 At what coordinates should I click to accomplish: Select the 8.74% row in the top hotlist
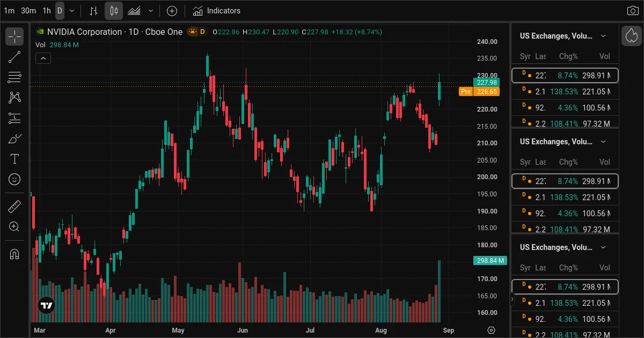(x=565, y=76)
